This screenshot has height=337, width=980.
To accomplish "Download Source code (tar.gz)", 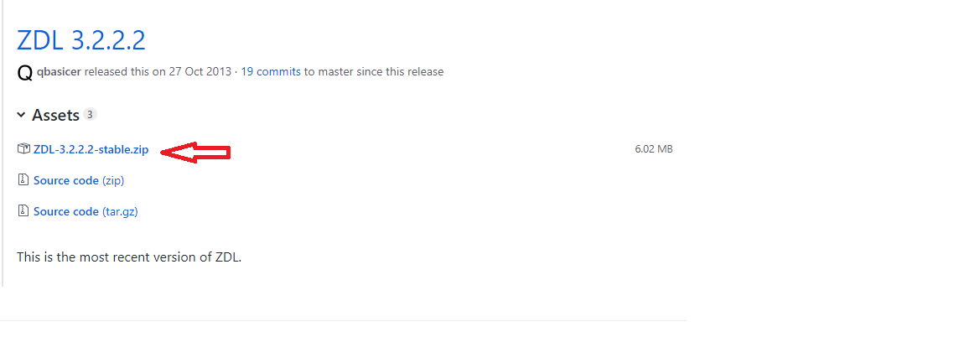I will coord(86,211).
